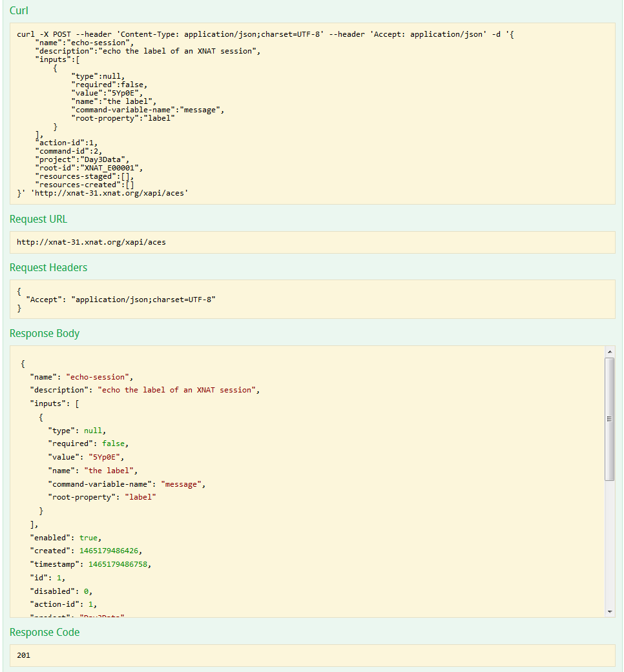Click the Request Headers heading

click(x=48, y=268)
